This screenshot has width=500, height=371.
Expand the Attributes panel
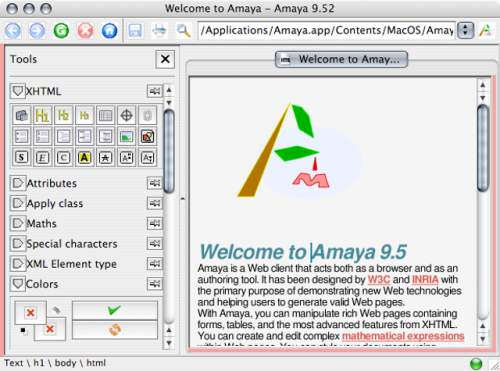[x=18, y=183]
